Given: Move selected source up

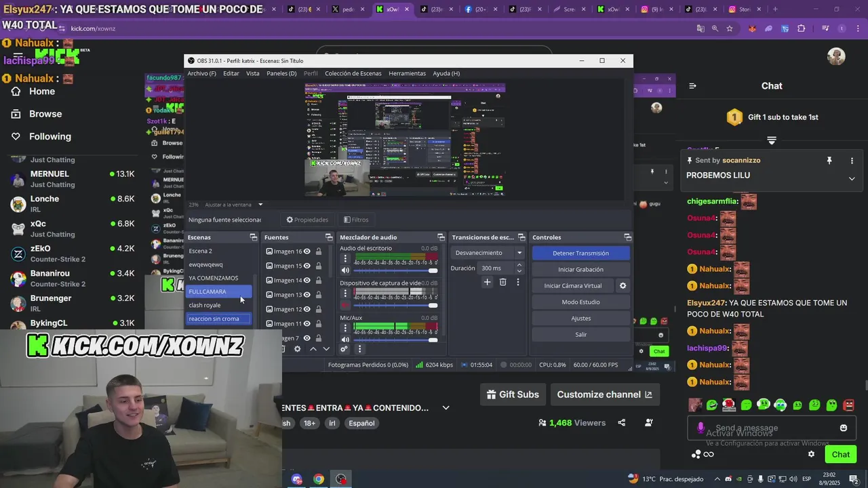Looking at the screenshot, I should click(x=313, y=349).
